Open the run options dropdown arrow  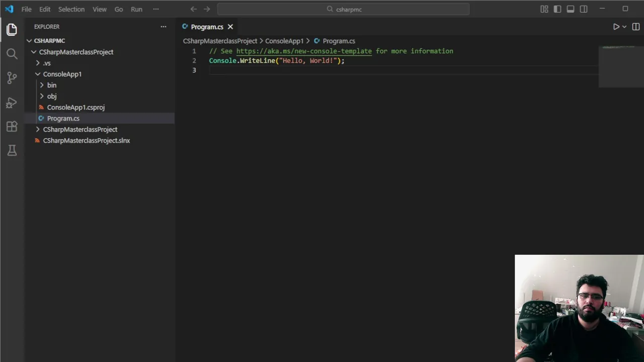624,27
